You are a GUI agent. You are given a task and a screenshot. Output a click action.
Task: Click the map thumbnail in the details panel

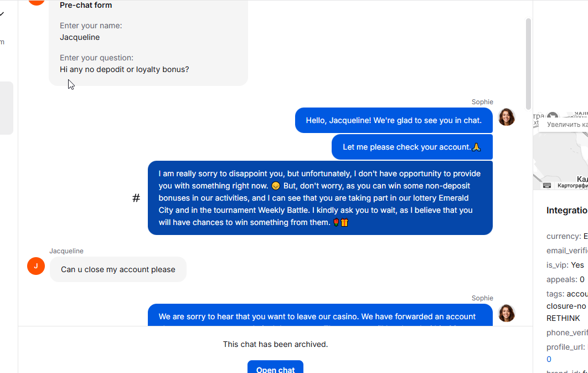(560, 155)
